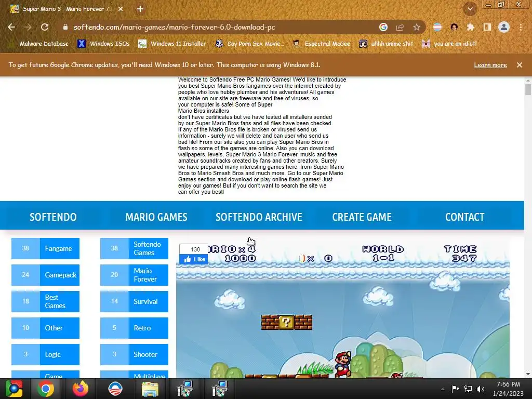
Task: Open the Extensions puzzle piece menu
Action: click(x=471, y=27)
